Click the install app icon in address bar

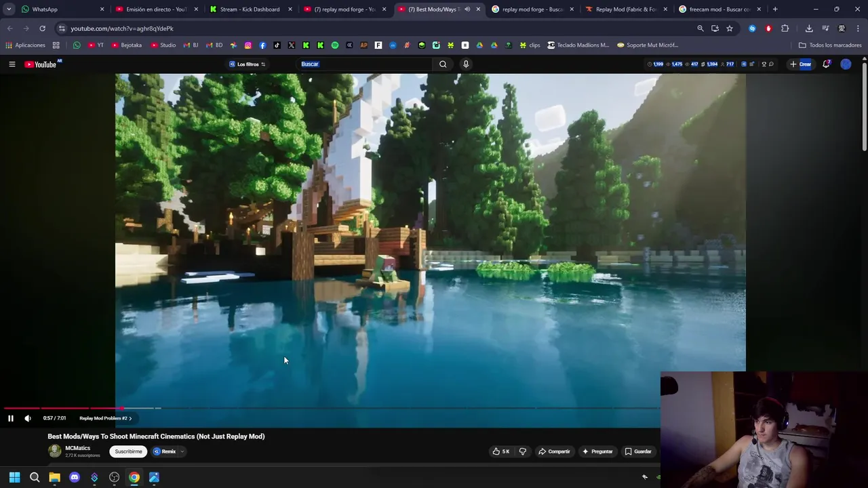pos(715,28)
